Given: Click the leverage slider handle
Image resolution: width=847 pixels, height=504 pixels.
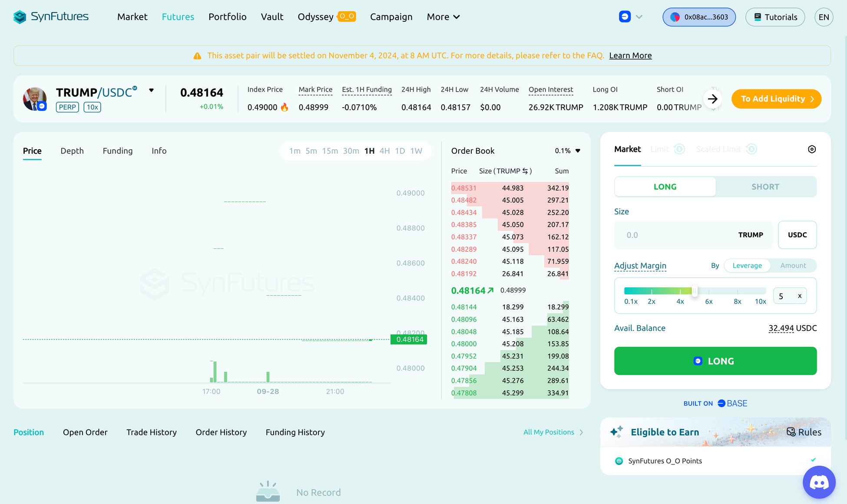Looking at the screenshot, I should 695,291.
